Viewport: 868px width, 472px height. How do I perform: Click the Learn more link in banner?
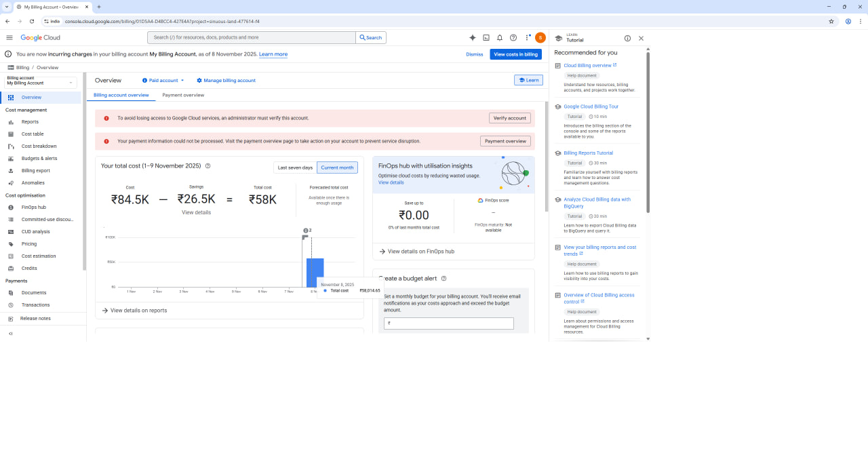(273, 54)
